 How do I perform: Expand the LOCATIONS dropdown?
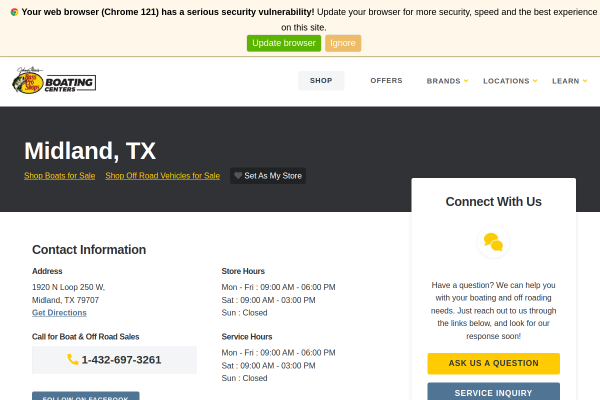pos(510,81)
